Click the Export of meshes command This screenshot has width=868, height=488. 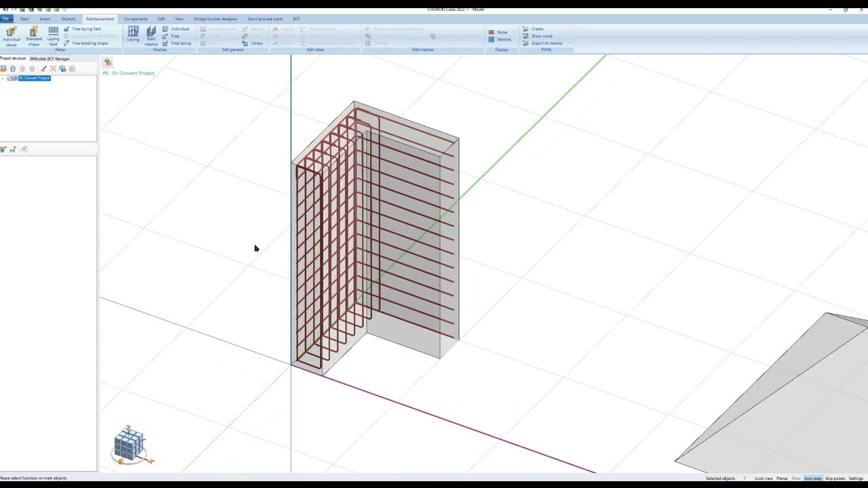click(x=542, y=43)
